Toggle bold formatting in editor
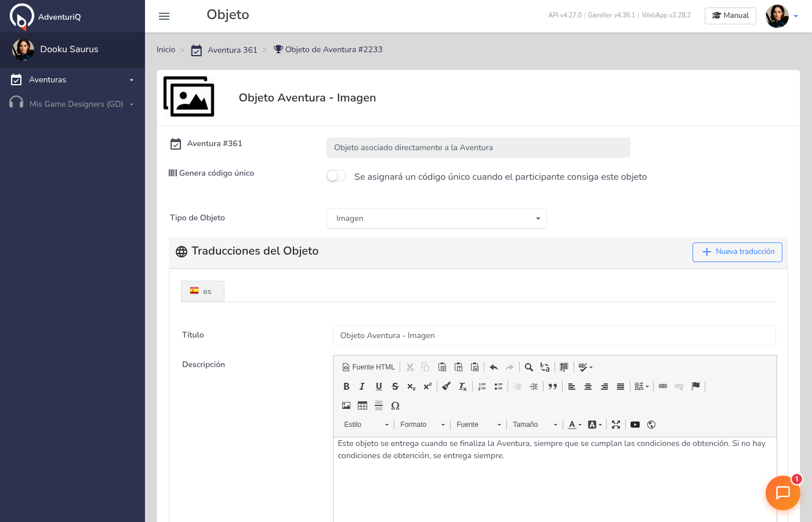This screenshot has height=522, width=812. pos(346,386)
